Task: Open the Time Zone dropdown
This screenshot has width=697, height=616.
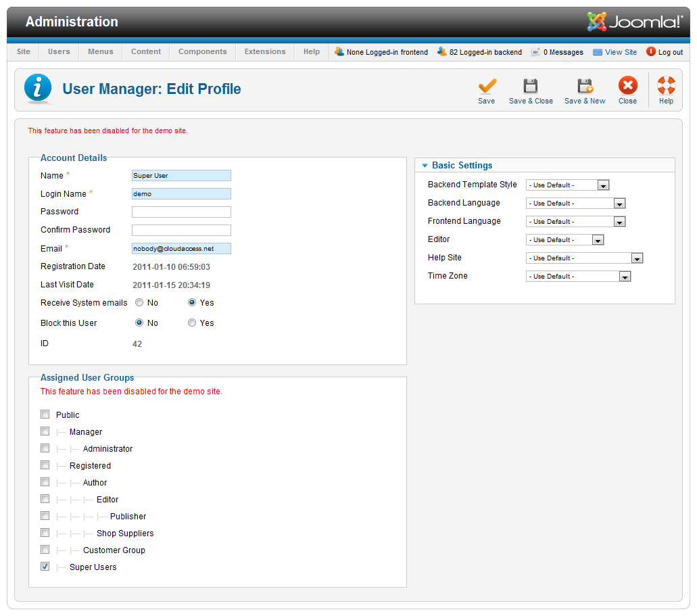Action: (578, 277)
